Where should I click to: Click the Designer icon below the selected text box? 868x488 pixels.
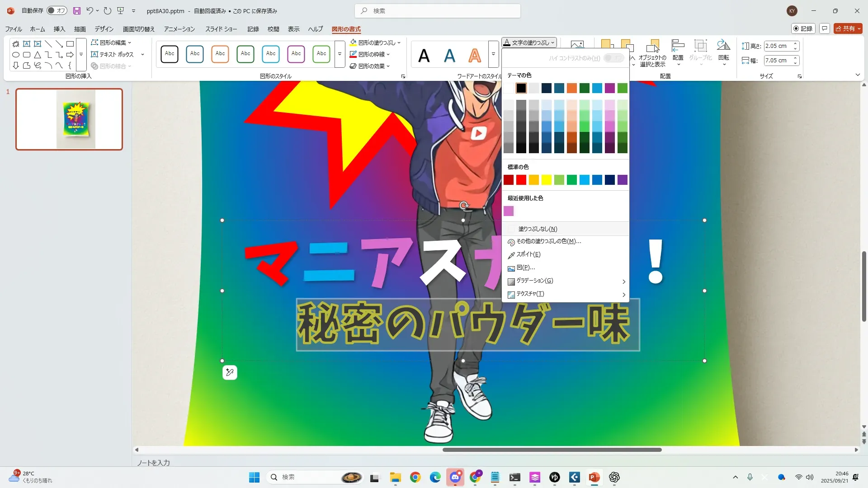tap(230, 372)
